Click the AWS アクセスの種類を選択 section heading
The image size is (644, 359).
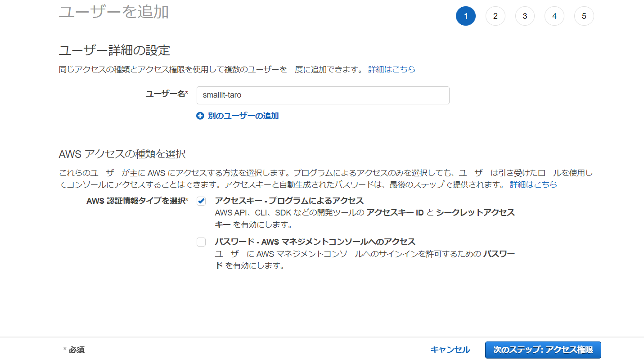tap(122, 154)
